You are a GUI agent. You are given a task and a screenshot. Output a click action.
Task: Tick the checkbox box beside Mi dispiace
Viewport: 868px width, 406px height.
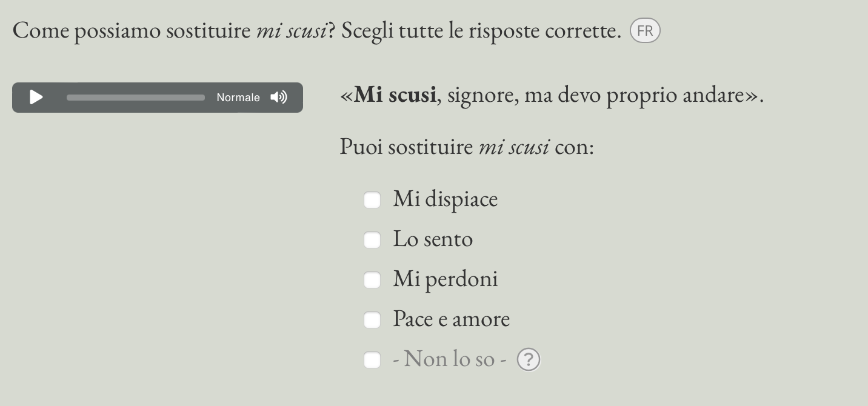pos(372,200)
